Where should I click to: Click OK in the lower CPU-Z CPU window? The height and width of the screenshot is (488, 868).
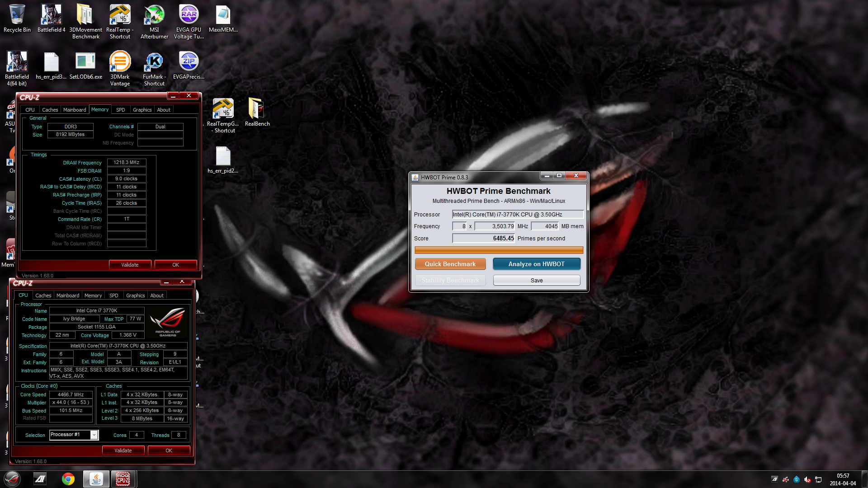(169, 450)
